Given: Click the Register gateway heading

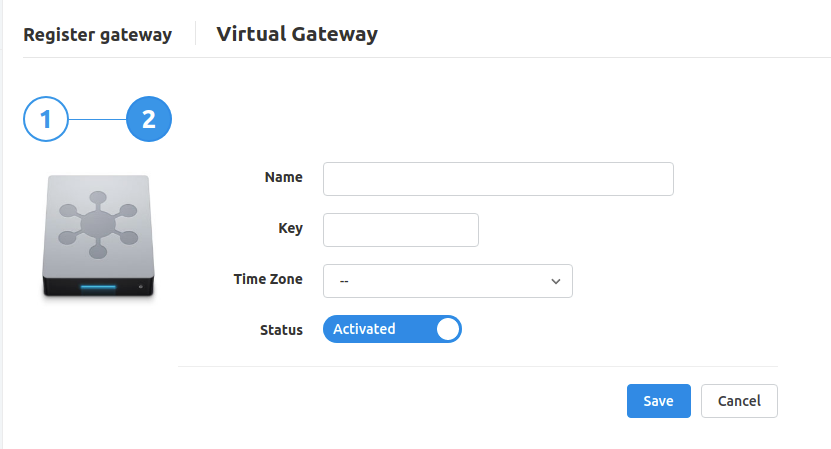Looking at the screenshot, I should (98, 34).
